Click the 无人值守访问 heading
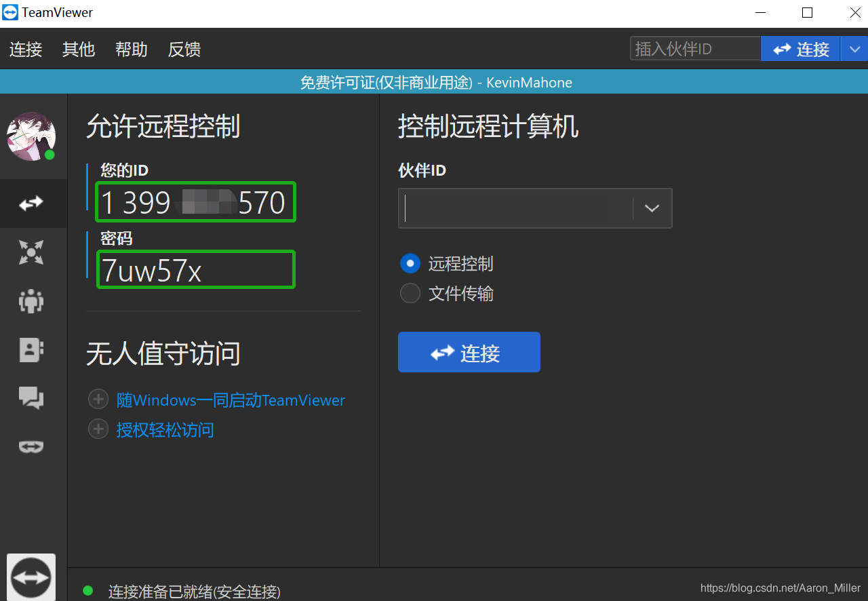868x601 pixels. 163,353
